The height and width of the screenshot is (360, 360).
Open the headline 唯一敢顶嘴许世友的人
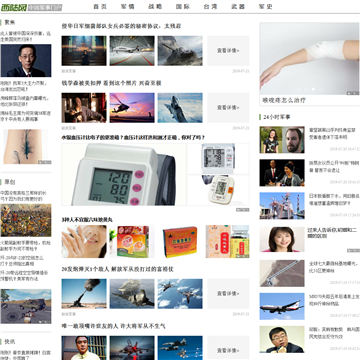point(113,326)
